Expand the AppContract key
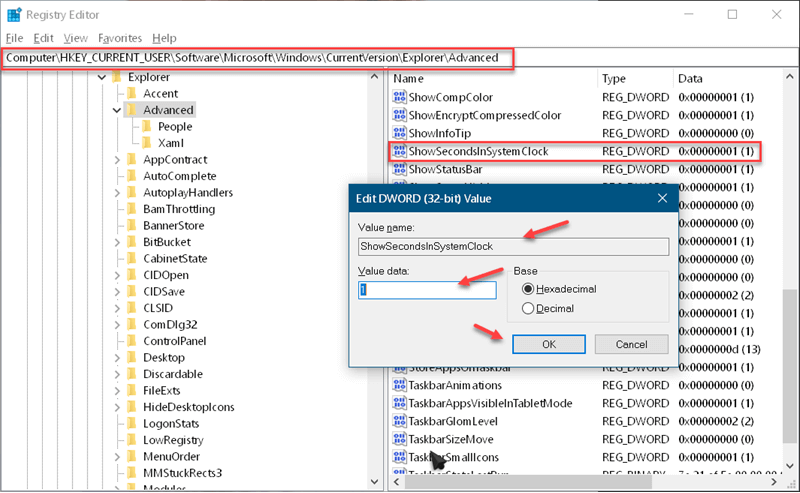The height and width of the screenshot is (493, 800). (x=117, y=160)
